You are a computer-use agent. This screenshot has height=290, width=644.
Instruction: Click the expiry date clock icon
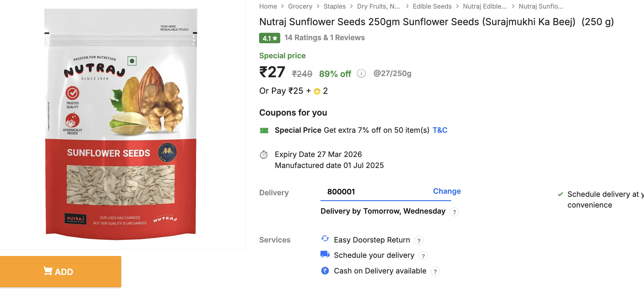[x=264, y=155]
